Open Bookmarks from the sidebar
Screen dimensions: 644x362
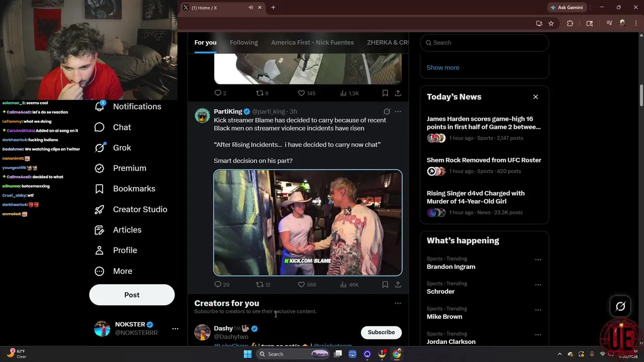[x=125, y=189]
